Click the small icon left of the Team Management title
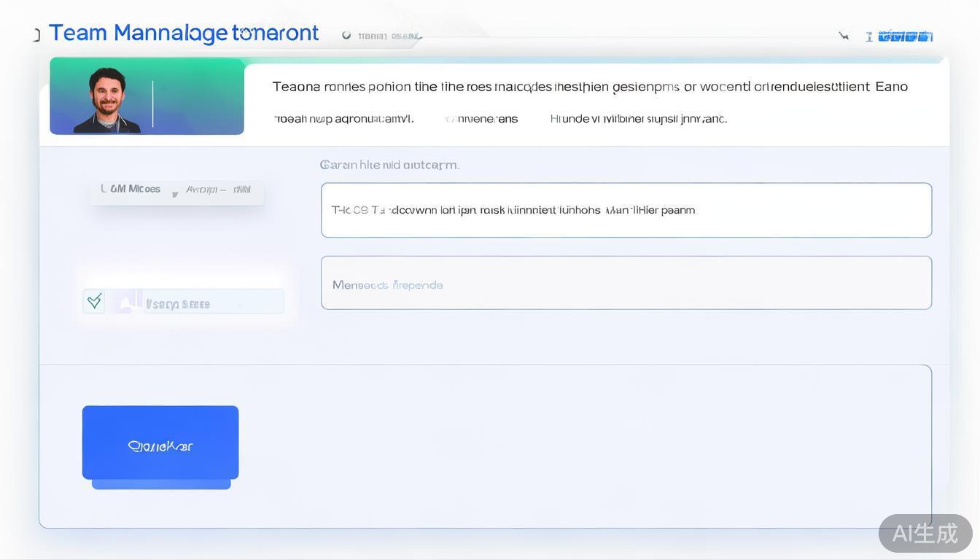Viewport: 980px width, 560px height. pos(36,34)
